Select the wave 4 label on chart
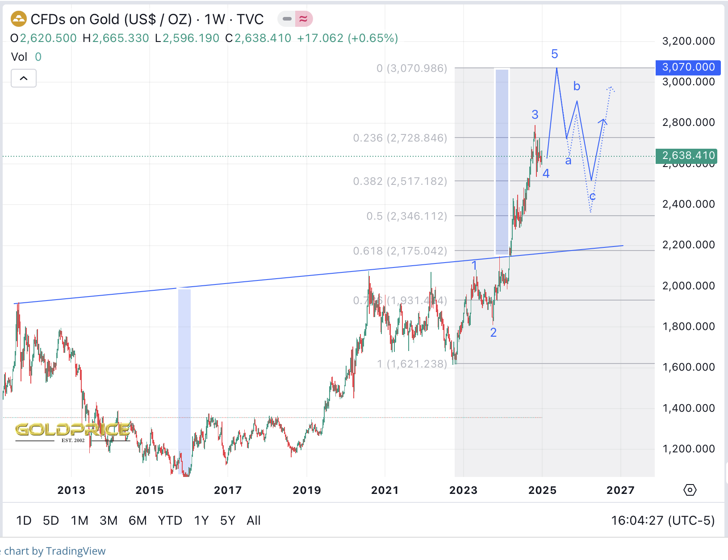 tap(546, 174)
